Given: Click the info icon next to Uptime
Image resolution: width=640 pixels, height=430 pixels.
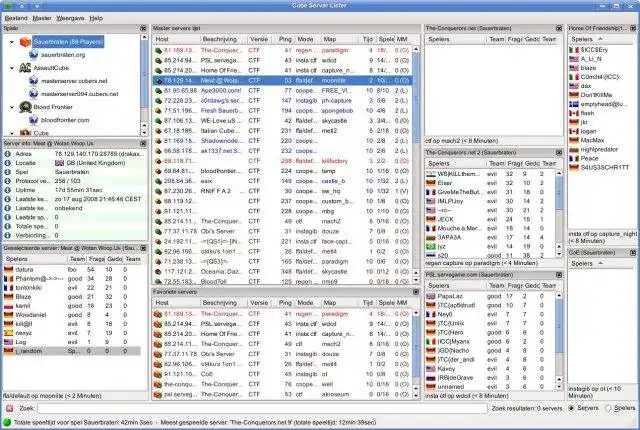Looking at the screenshot, I should [7, 190].
